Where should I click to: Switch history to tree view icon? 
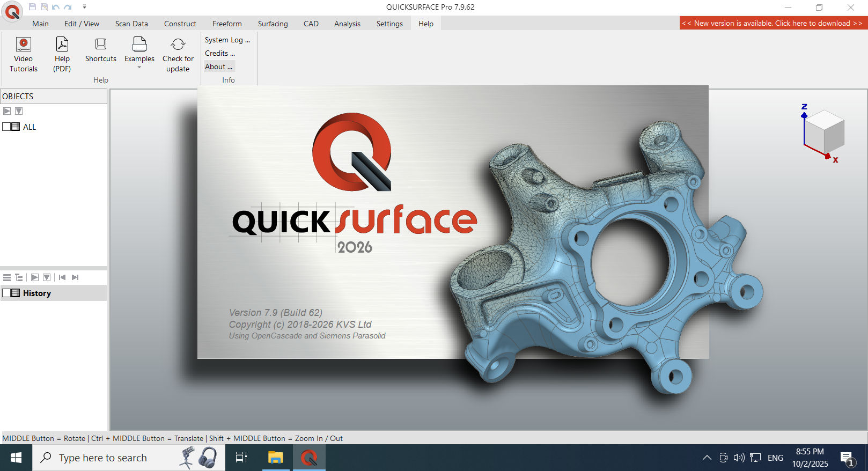pyautogui.click(x=19, y=277)
